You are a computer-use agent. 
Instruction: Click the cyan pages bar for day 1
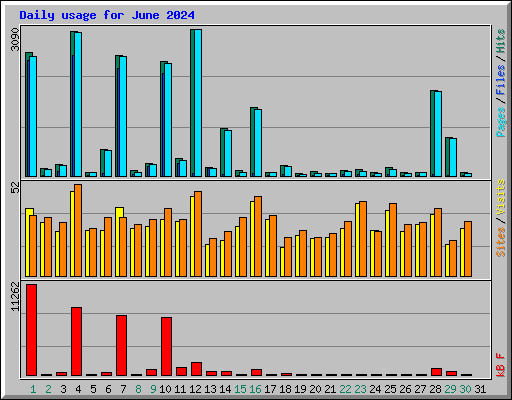pos(33,116)
